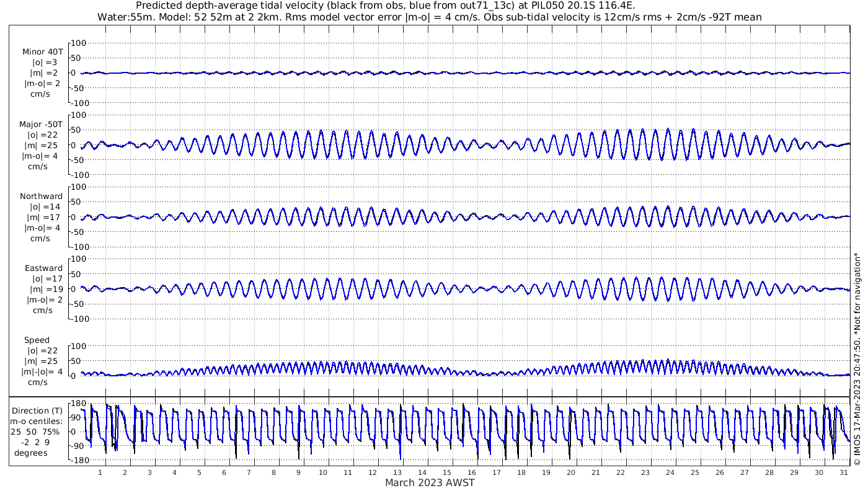The width and height of the screenshot is (868, 496).
Task: Select the "25 50 75%" centile header
Action: 36,432
